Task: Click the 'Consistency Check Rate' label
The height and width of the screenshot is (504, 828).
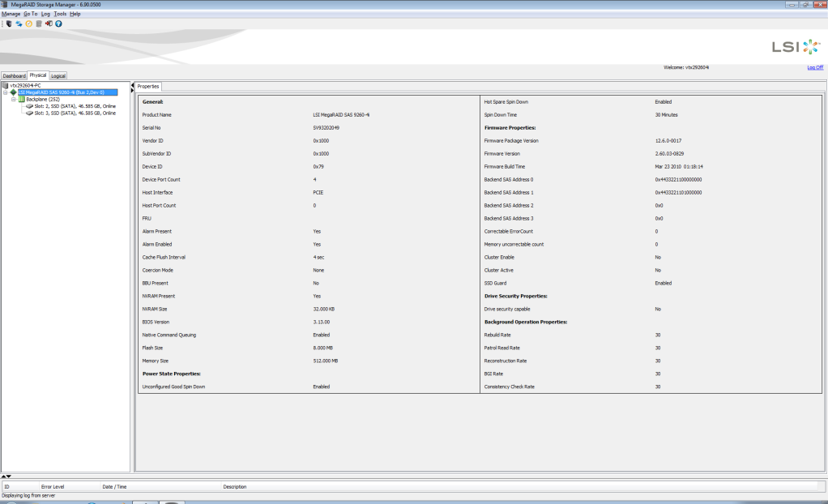Action: (509, 387)
